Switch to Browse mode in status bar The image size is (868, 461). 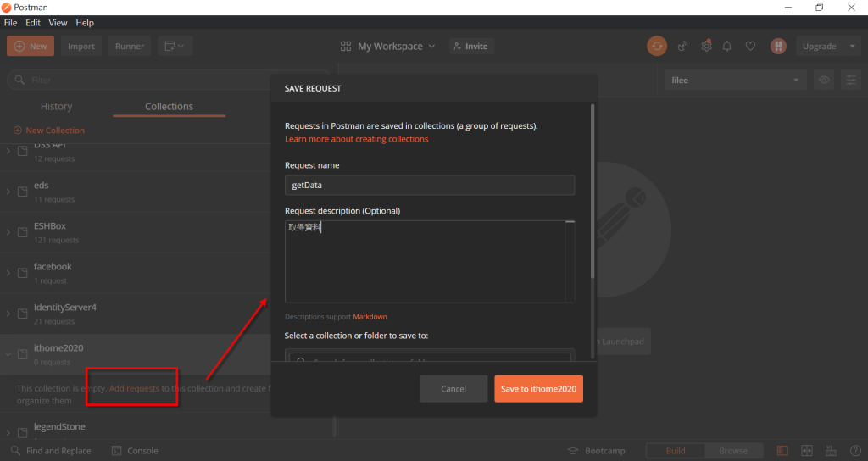point(733,451)
